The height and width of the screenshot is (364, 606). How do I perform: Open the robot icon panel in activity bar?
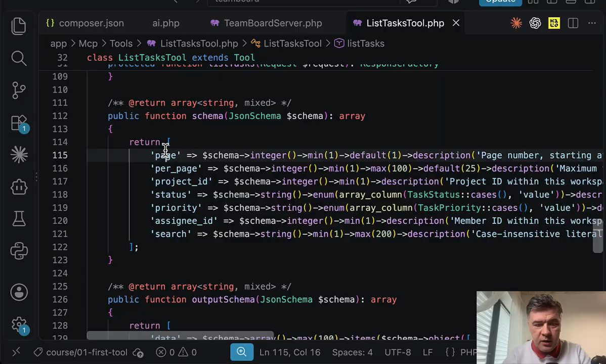19,188
